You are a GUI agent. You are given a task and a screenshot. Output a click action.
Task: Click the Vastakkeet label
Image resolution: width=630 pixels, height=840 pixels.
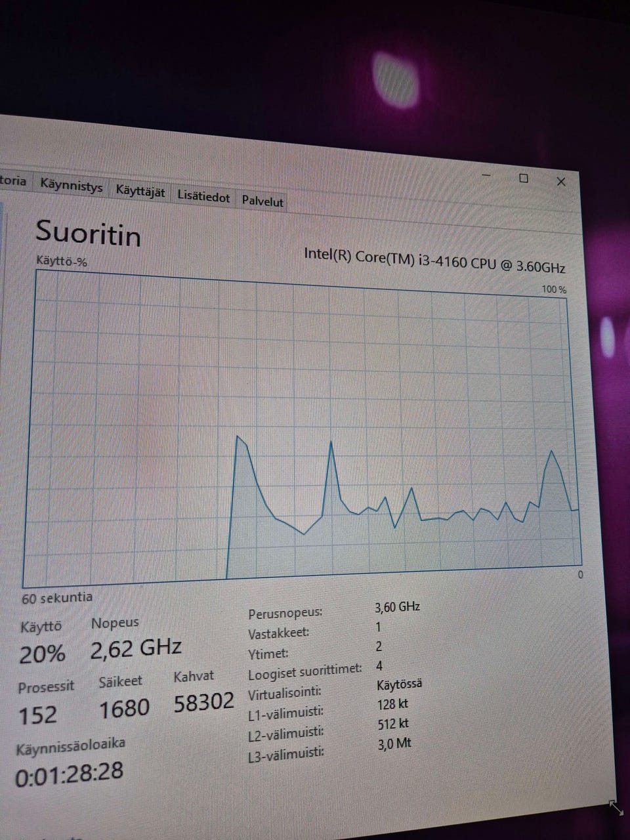(x=278, y=634)
